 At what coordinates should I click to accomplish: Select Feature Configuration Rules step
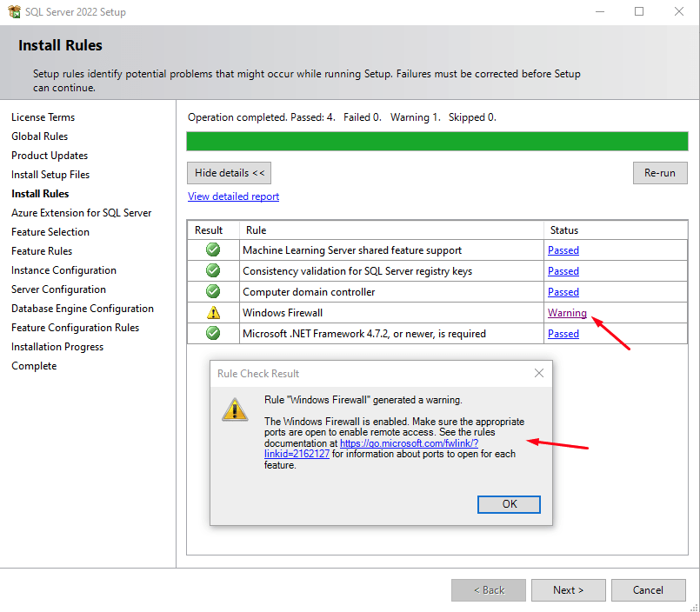(x=76, y=328)
